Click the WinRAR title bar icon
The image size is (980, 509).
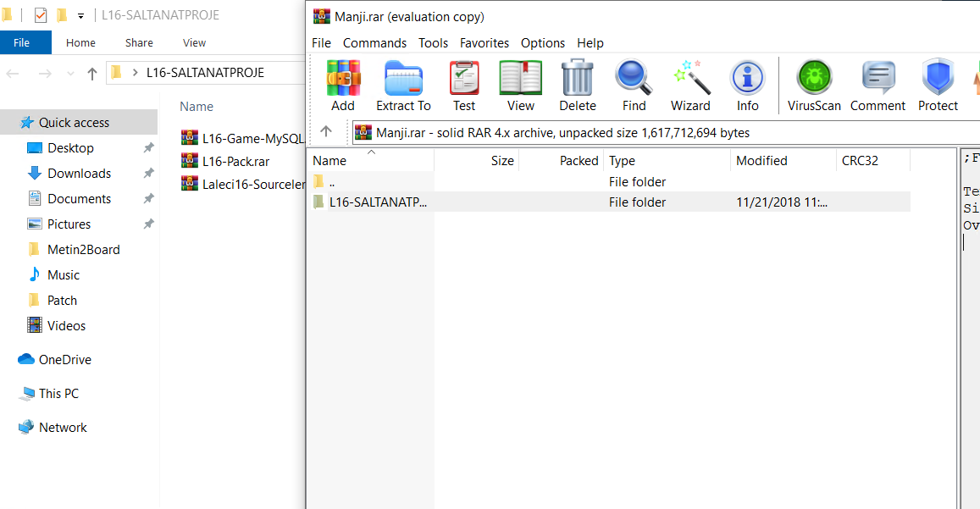pos(321,16)
